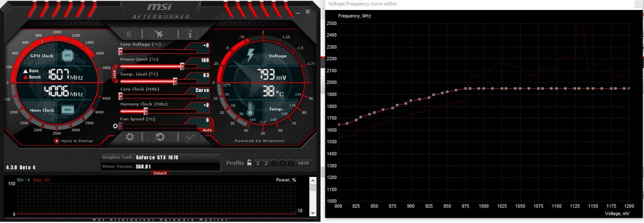Select profile slot 4

[283, 163]
